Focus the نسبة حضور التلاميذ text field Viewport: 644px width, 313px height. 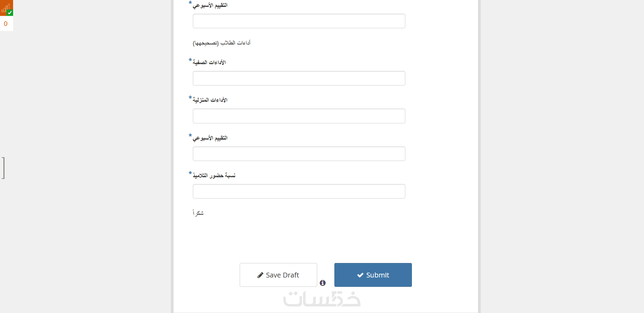pyautogui.click(x=299, y=191)
